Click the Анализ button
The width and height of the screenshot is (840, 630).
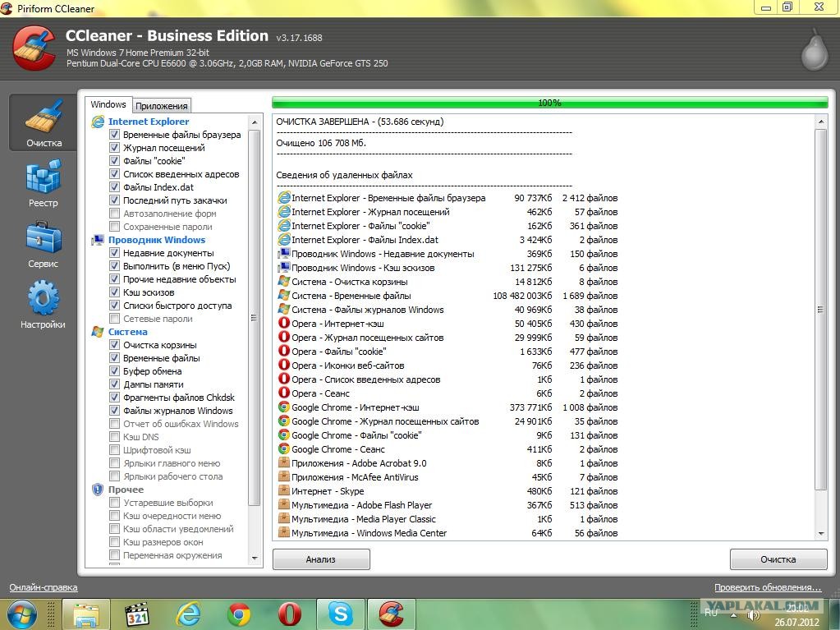click(x=321, y=559)
